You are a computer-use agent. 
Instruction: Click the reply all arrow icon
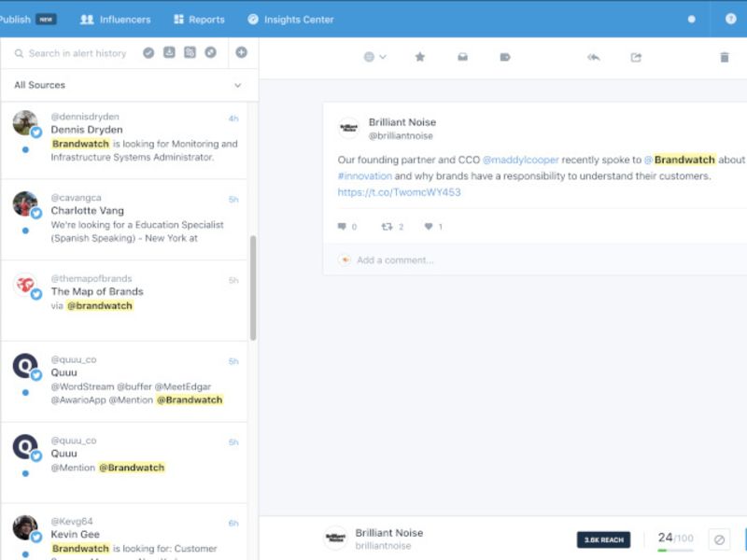tap(594, 57)
